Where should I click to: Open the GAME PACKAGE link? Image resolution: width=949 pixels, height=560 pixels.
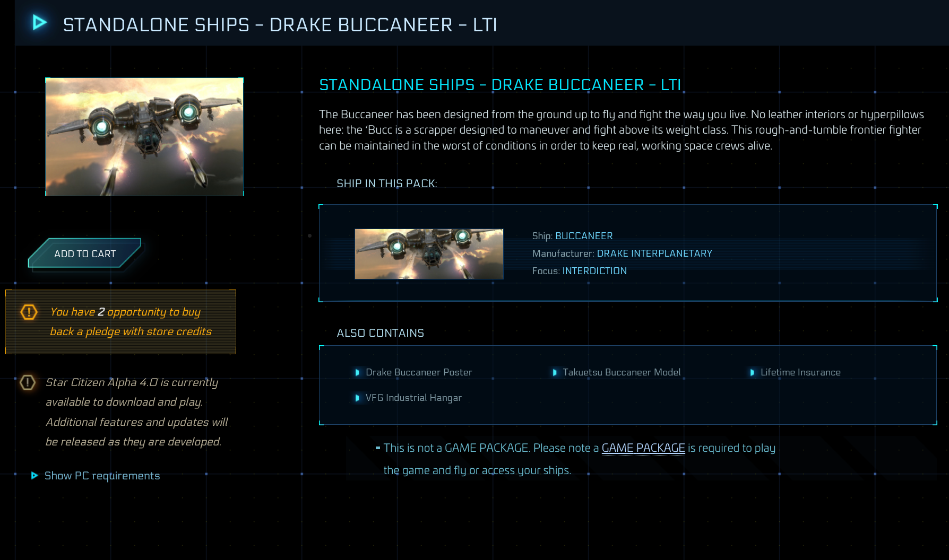tap(643, 448)
